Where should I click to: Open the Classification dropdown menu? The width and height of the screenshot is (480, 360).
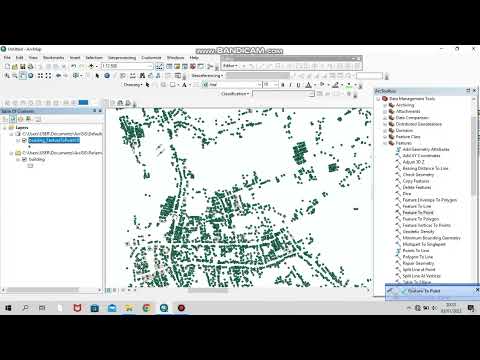[x=235, y=94]
